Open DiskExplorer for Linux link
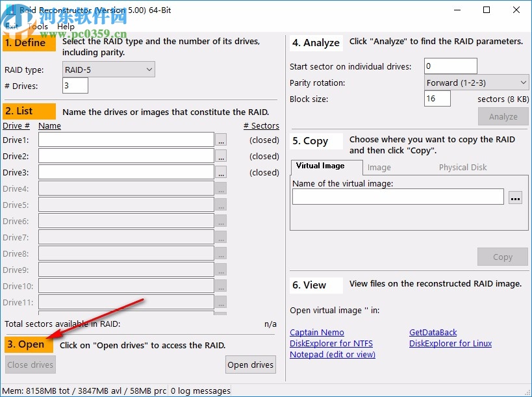 coord(450,343)
